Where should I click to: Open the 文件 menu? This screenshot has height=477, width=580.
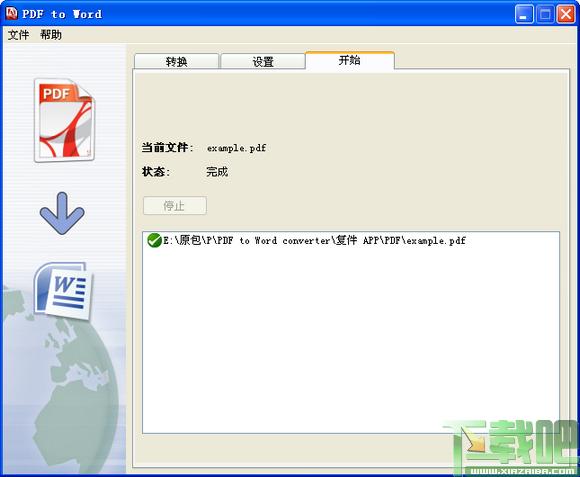tap(18, 35)
